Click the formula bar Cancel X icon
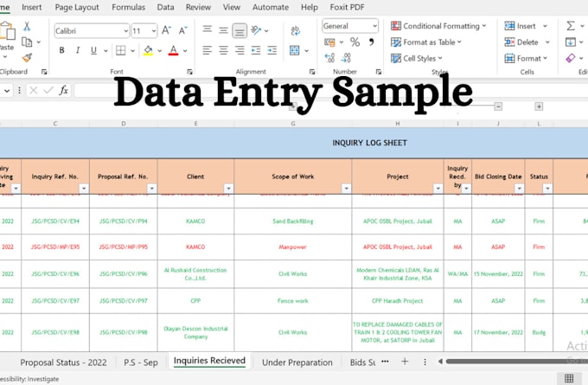Screen dimensions: 588x385 pos(34,90)
